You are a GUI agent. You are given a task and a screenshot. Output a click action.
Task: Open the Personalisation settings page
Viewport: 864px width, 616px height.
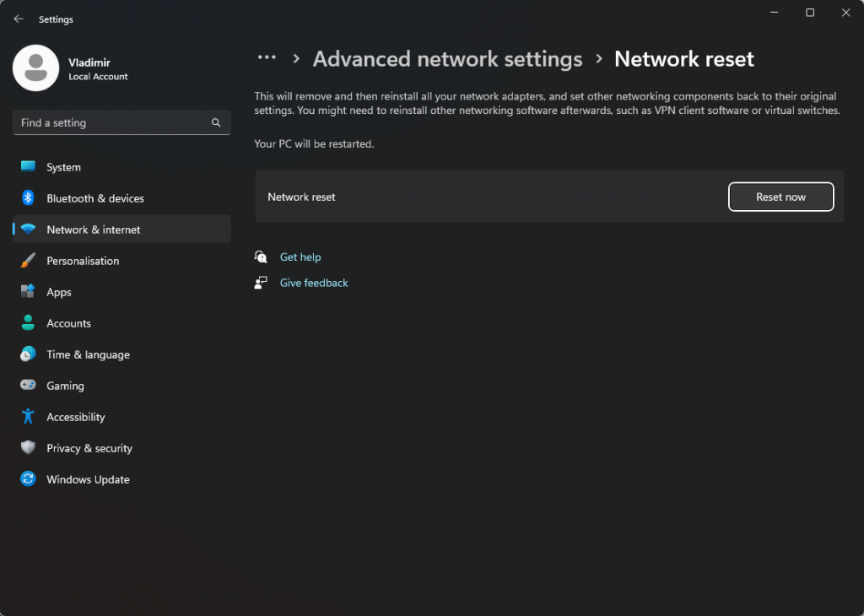tap(83, 261)
